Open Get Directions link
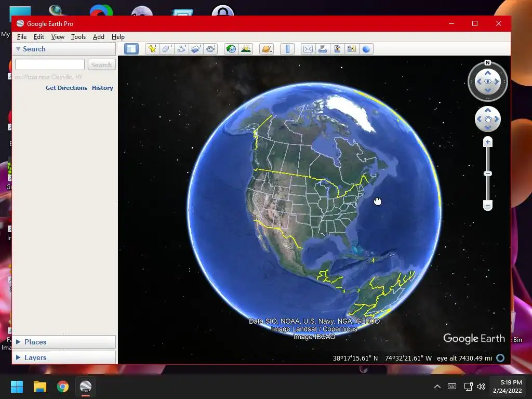Image resolution: width=532 pixels, height=399 pixels. tap(66, 87)
